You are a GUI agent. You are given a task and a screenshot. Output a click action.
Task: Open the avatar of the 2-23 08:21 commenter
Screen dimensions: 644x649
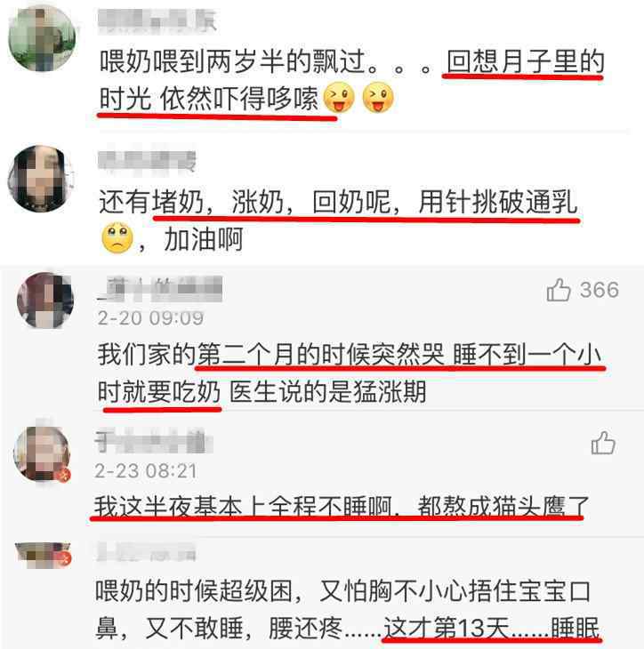pyautogui.click(x=42, y=453)
